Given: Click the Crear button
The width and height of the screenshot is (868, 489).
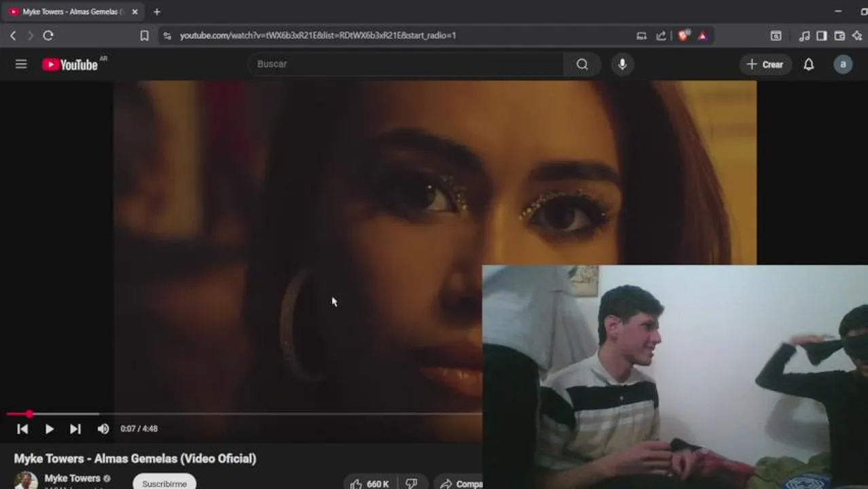Looking at the screenshot, I should click(x=765, y=65).
